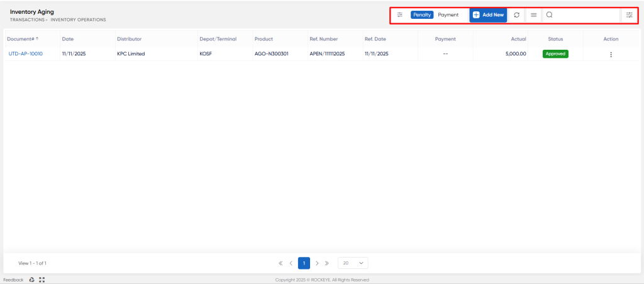Viewport: 644px width, 284px height.
Task: Click the Add New button
Action: click(488, 14)
